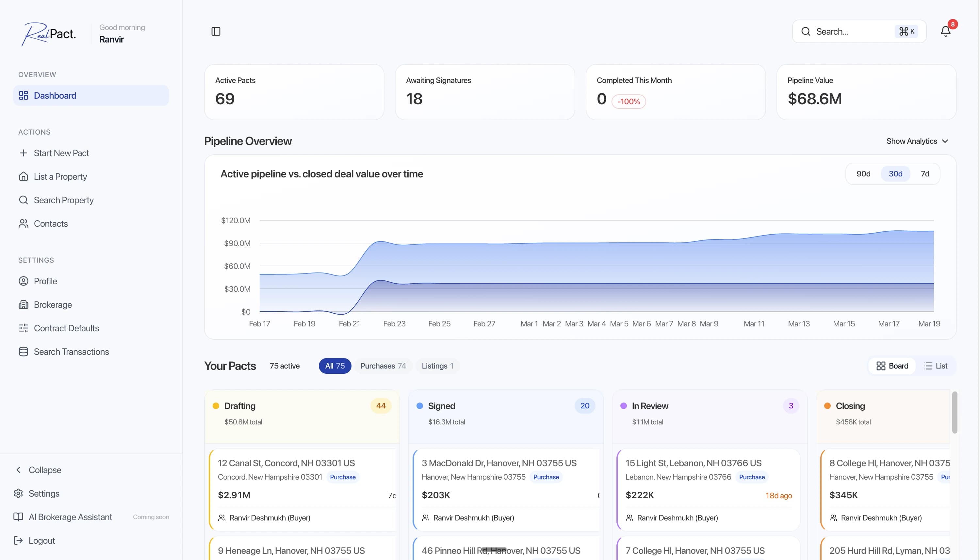Click the In Review count badge 3
980x560 pixels.
pyautogui.click(x=791, y=406)
